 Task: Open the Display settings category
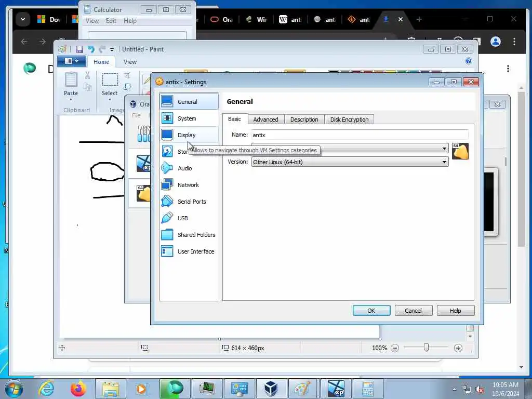coord(189,135)
